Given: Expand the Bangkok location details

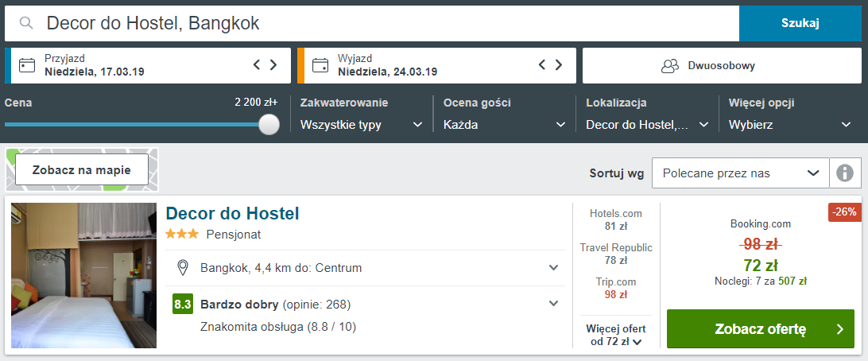Looking at the screenshot, I should [553, 268].
